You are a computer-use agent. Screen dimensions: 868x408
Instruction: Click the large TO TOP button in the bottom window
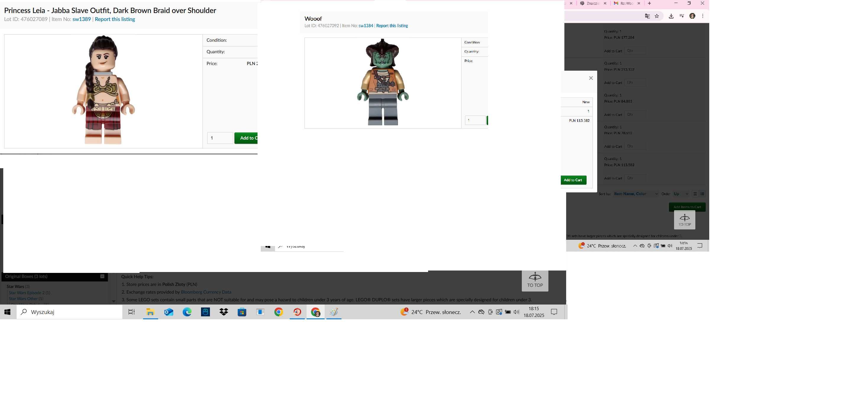click(x=535, y=281)
